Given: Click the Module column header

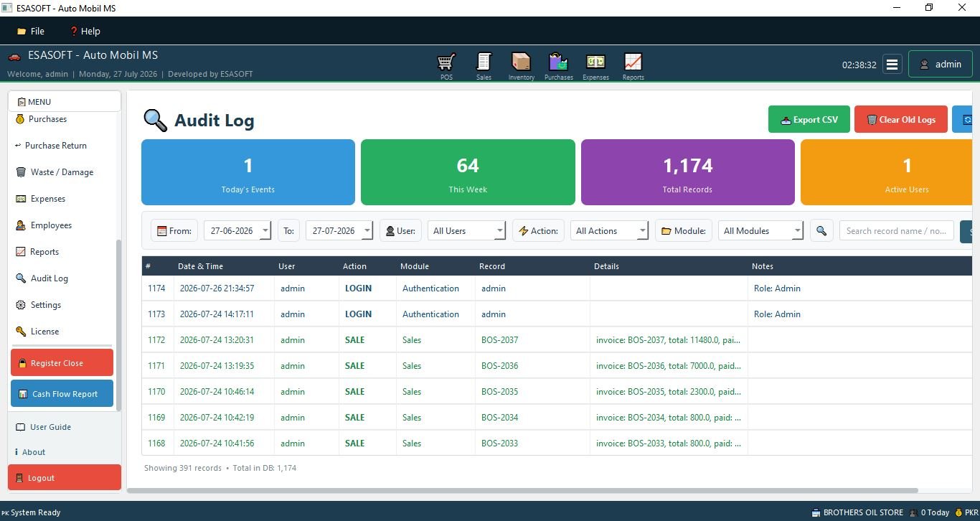Looking at the screenshot, I should (x=435, y=266).
